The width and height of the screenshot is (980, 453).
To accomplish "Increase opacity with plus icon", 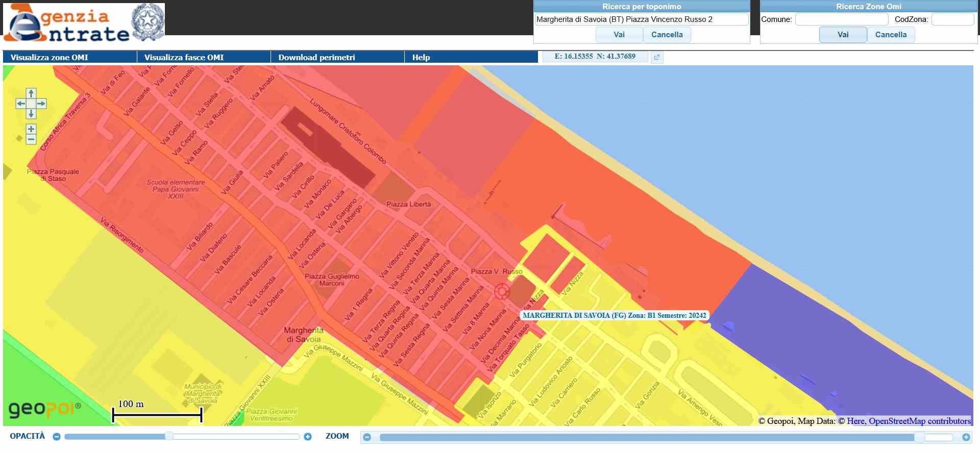I will (x=308, y=437).
